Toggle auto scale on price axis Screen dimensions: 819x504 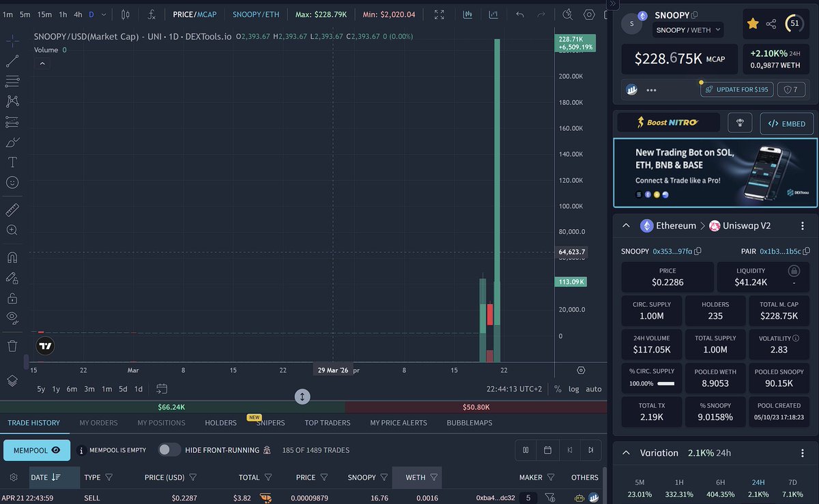[x=594, y=389]
